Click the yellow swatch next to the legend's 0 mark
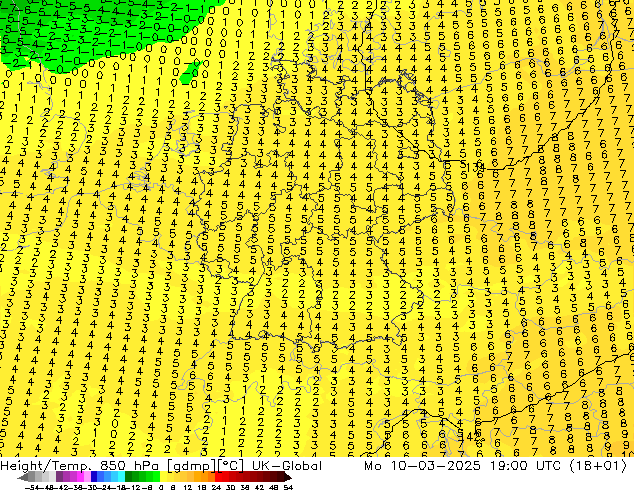 click(163, 477)
